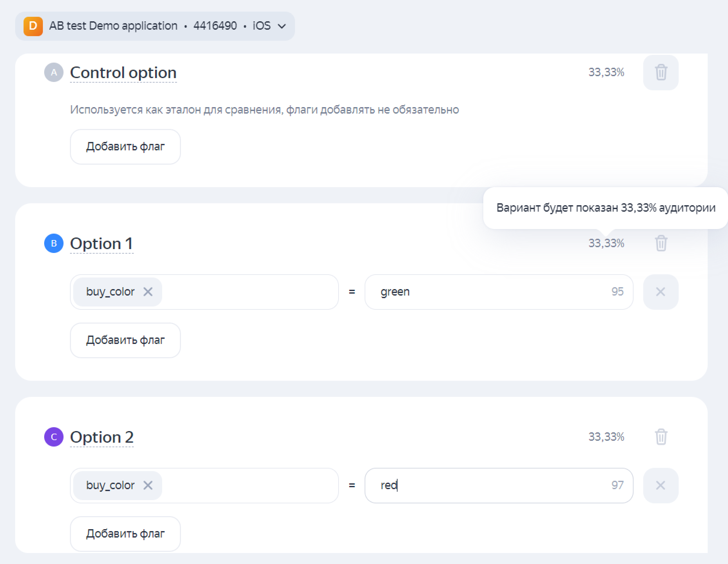Remove buy_color tag in Option 2
728x564 pixels.
(148, 485)
